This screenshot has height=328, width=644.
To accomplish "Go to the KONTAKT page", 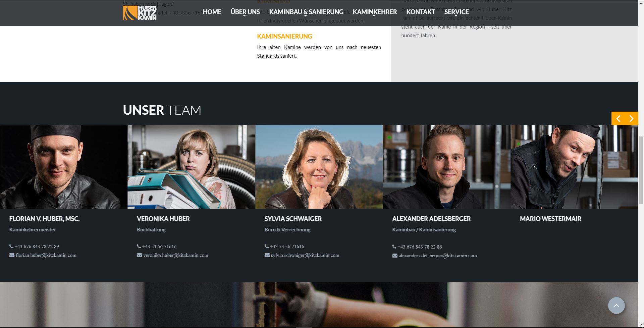I will pyautogui.click(x=421, y=12).
